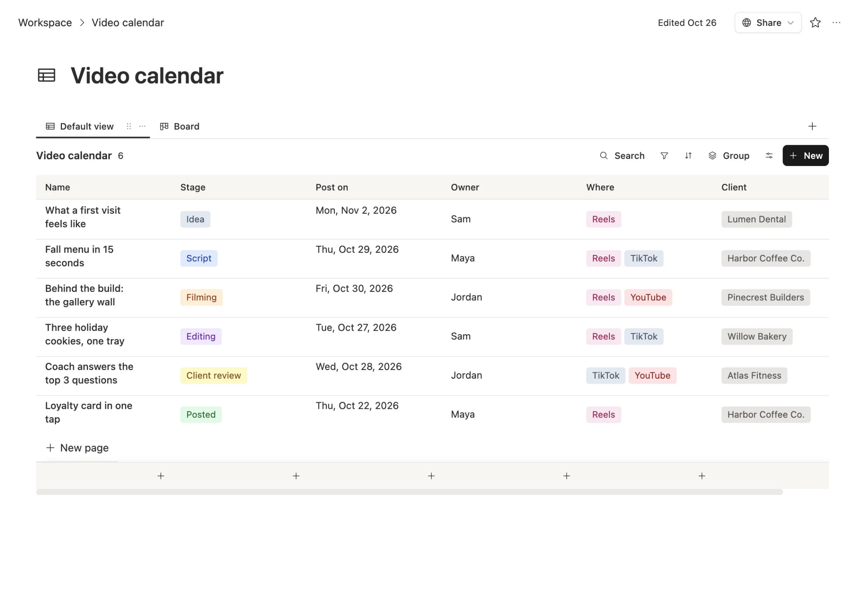Click the table icon beside page title
The image size is (865, 616).
click(46, 75)
